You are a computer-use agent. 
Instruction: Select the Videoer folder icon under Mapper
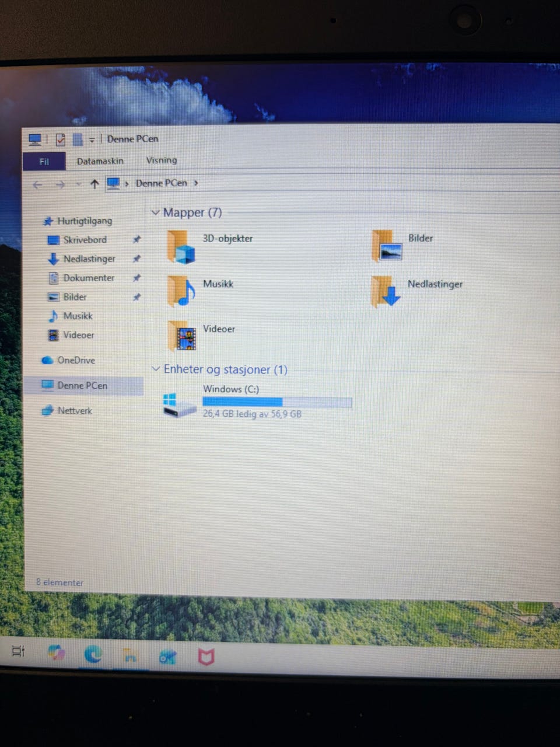[182, 336]
